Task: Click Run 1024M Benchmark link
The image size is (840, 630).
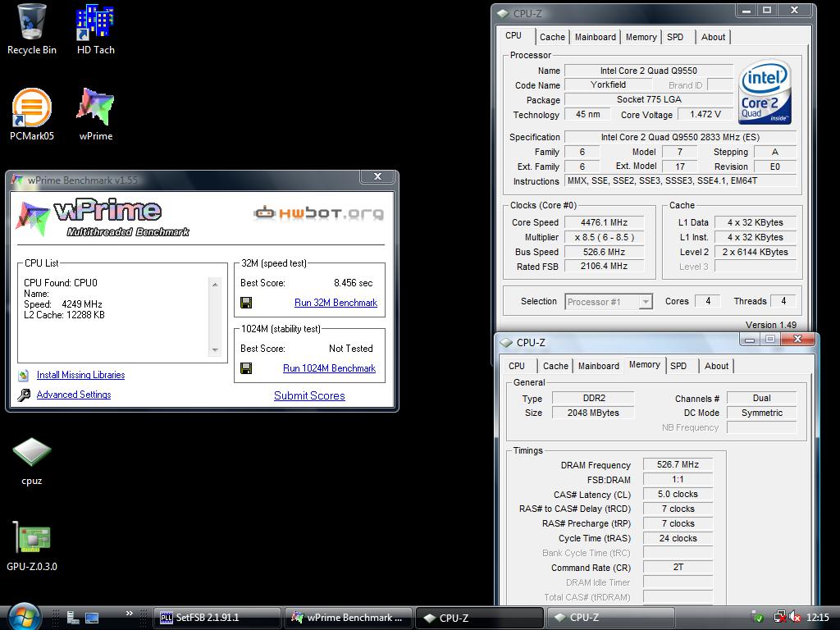Action: tap(330, 368)
